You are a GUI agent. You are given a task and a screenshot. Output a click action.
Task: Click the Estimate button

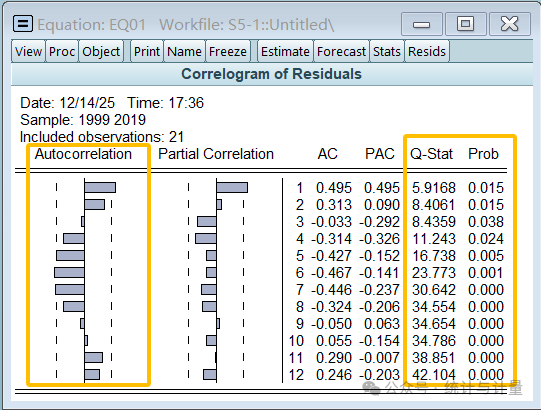[x=285, y=51]
